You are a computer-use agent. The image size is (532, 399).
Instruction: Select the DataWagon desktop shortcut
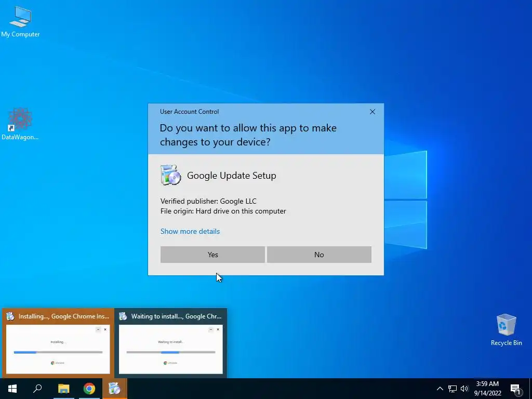(x=20, y=124)
